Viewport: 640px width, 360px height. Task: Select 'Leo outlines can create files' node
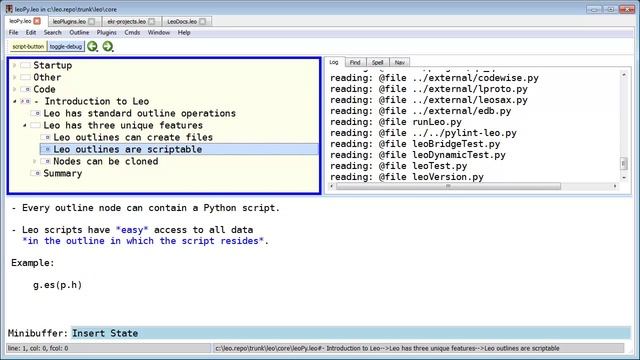tap(133, 138)
